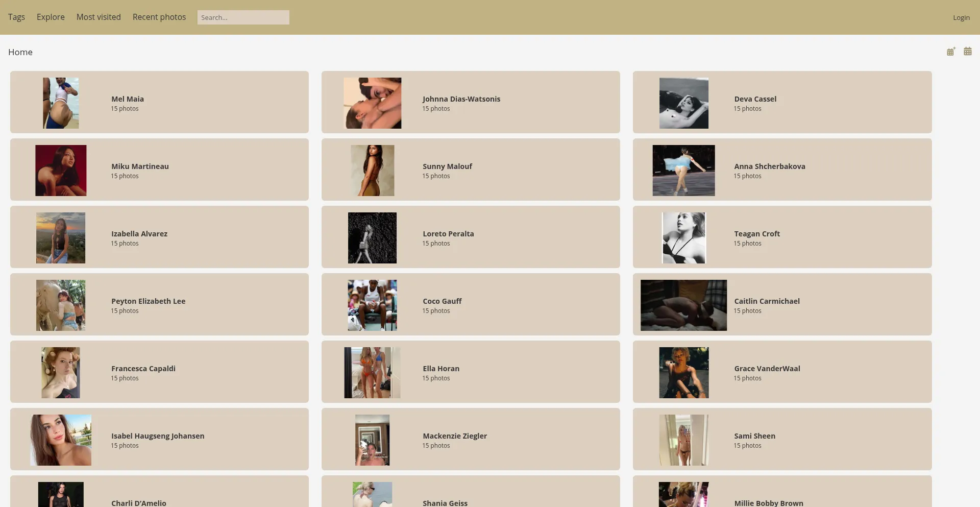980x507 pixels.
Task: Click the Home breadcrumb
Action: [20, 52]
